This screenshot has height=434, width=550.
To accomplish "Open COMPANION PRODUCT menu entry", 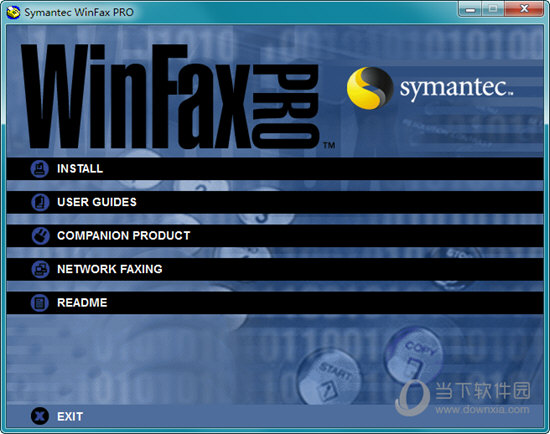I will [275, 236].
